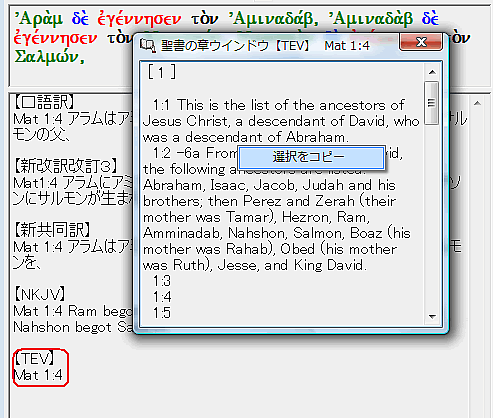Click the verse number 1:3 in chapter window

pos(162,281)
